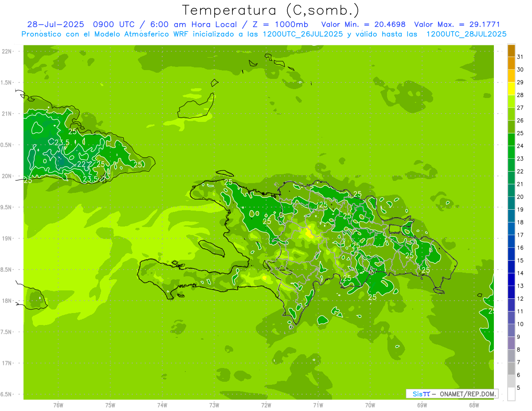Image resolution: width=532 pixels, height=411 pixels.
Task: Click the "22" contour label over Cuba
Action: 81,164
